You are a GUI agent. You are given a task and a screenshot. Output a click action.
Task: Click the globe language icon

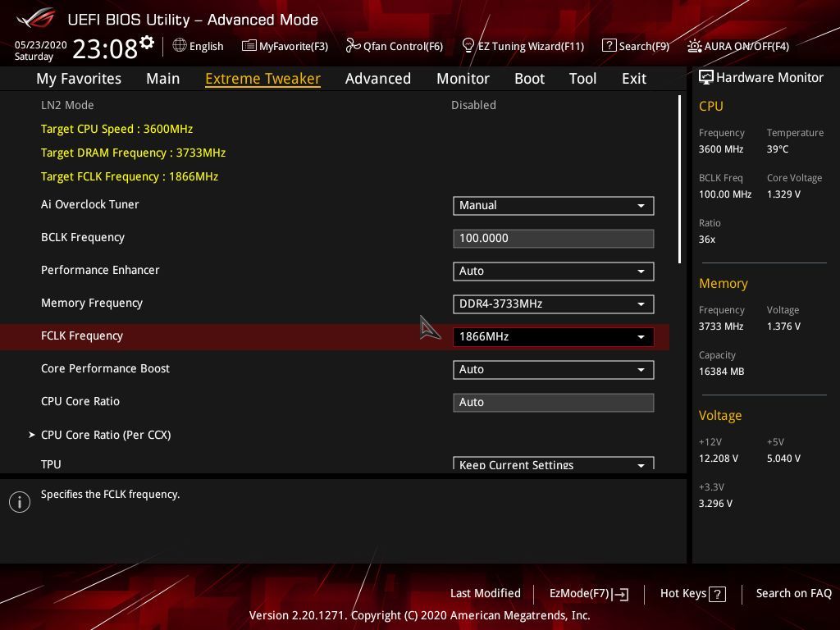coord(180,46)
